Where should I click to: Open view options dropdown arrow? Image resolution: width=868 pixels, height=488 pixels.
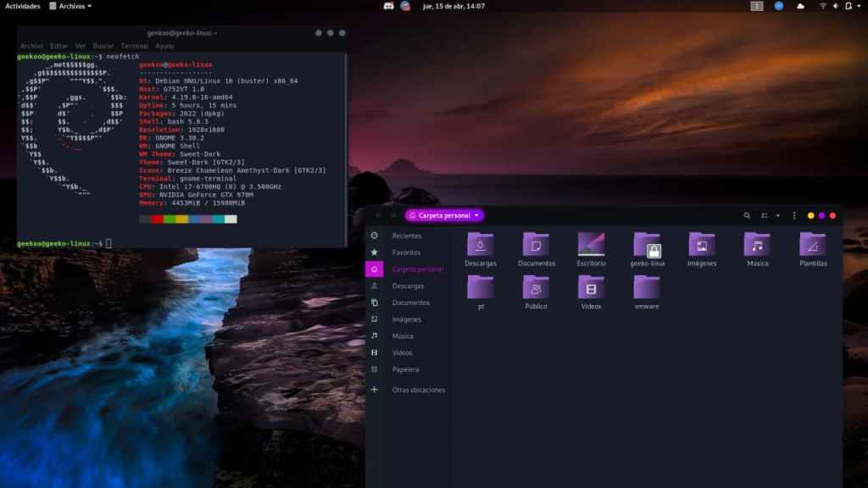[x=777, y=216]
